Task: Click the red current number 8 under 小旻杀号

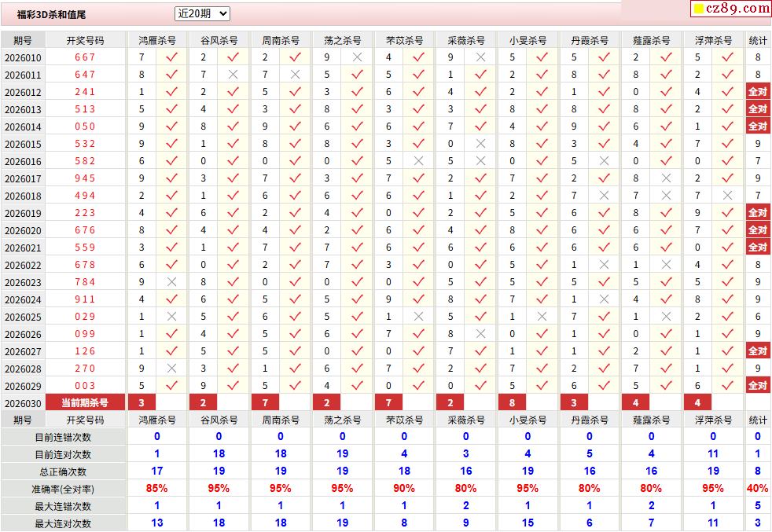Action: [512, 403]
